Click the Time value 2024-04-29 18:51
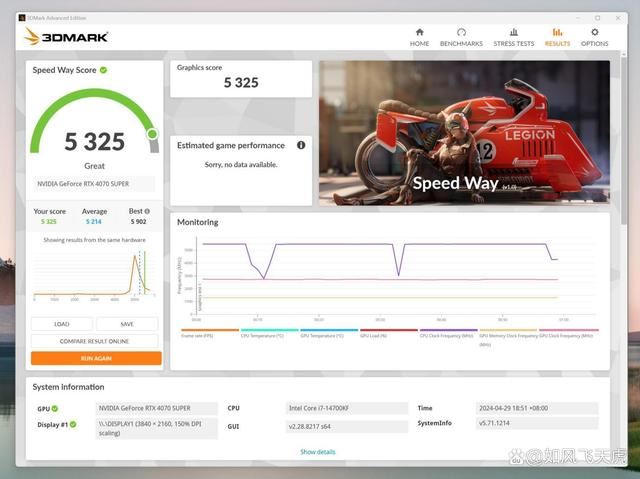 coord(537,408)
